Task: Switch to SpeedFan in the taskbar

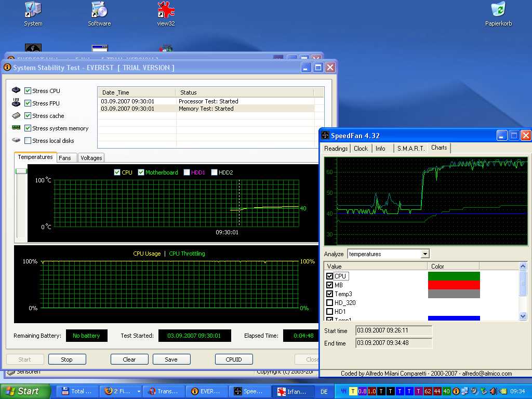Action: click(x=250, y=391)
